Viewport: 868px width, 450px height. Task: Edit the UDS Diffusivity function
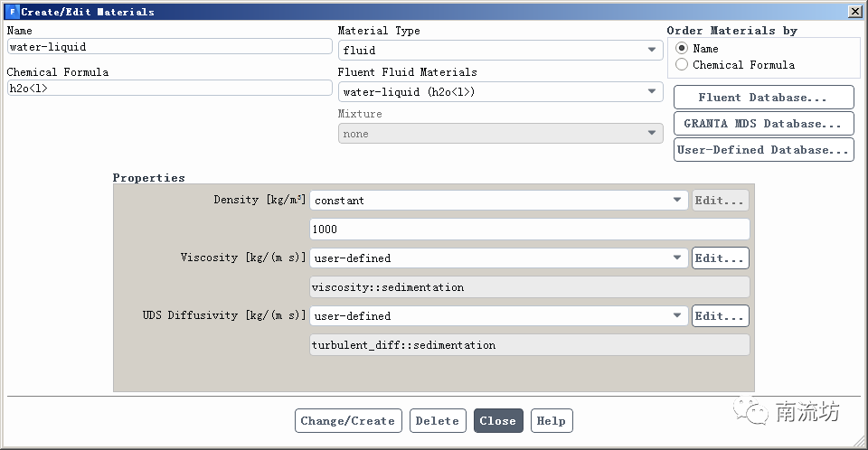click(x=720, y=316)
